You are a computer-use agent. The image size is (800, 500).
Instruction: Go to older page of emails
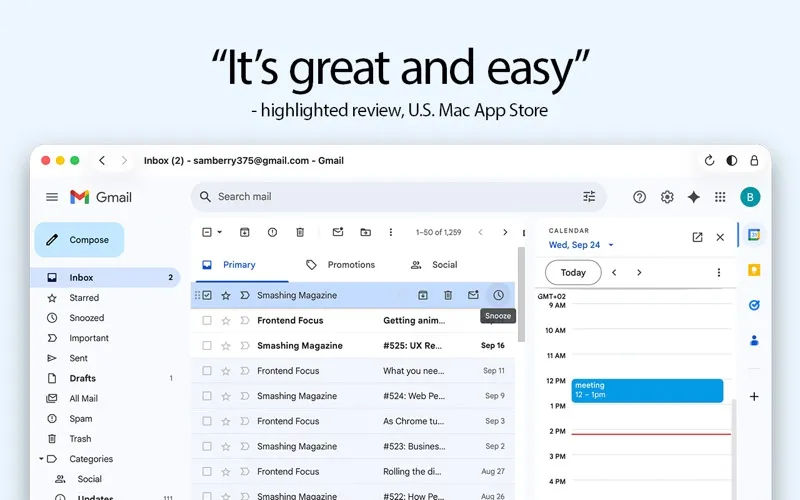tap(505, 232)
